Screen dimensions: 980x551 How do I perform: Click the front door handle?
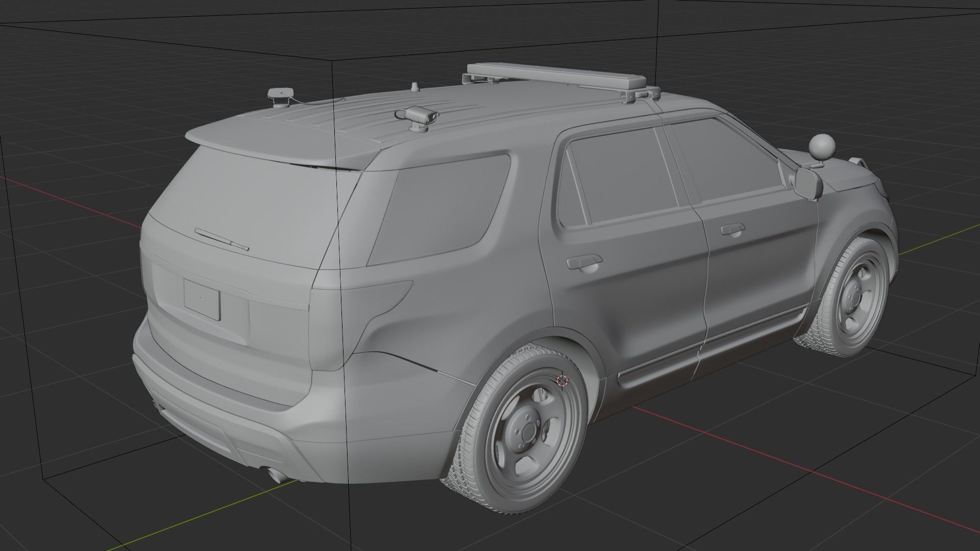732,230
